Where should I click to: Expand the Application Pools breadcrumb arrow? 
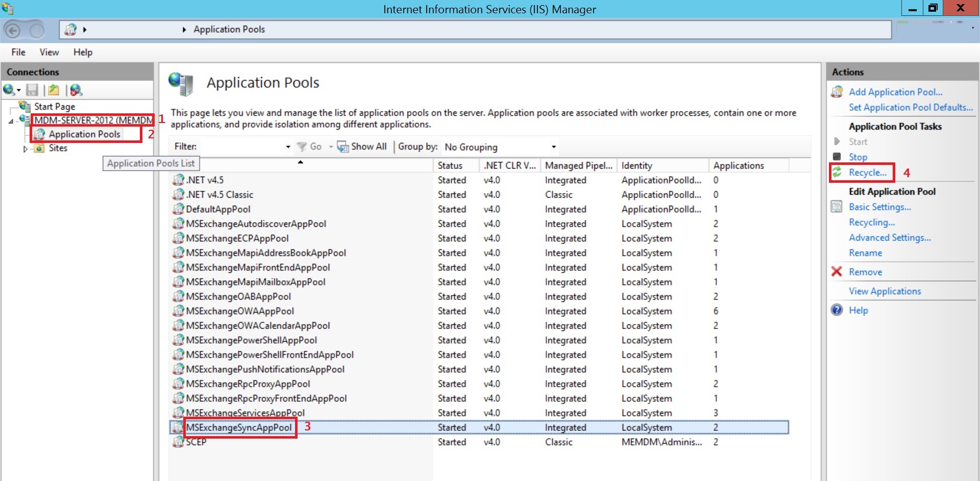(184, 30)
